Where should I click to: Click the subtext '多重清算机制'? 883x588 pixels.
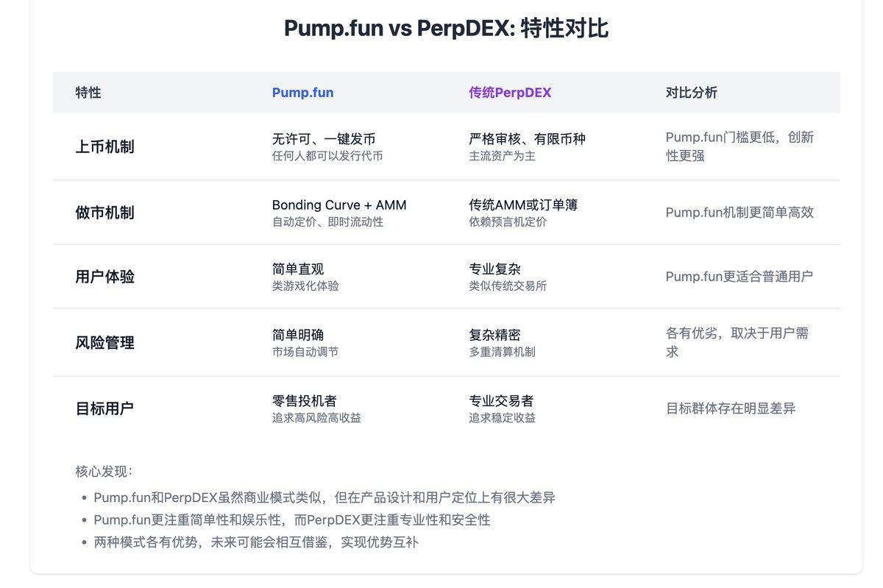pos(502,352)
